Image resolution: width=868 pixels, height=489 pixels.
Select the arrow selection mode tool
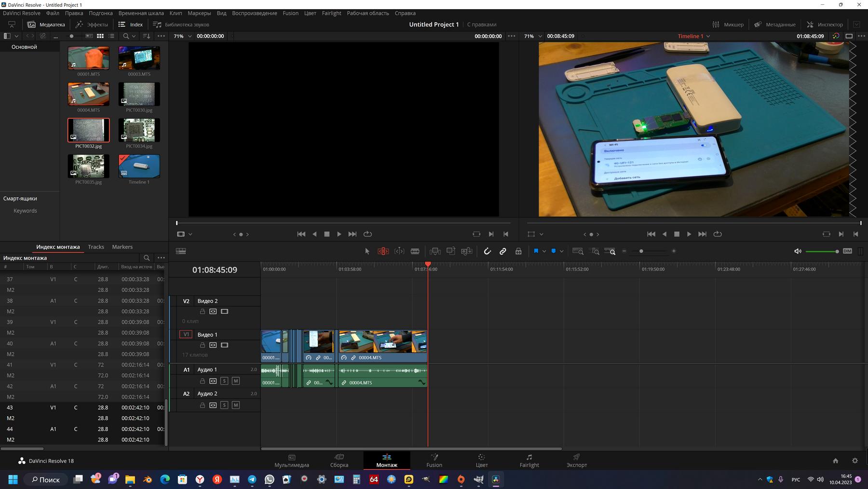[x=367, y=251]
